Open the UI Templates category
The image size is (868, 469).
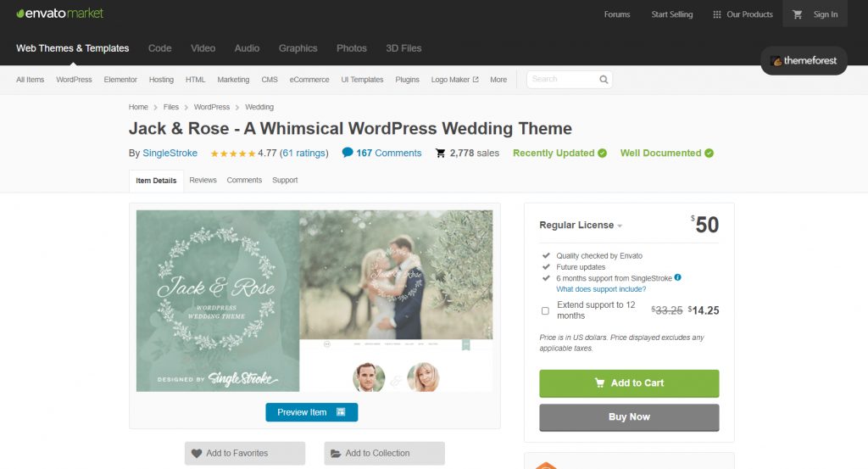362,80
